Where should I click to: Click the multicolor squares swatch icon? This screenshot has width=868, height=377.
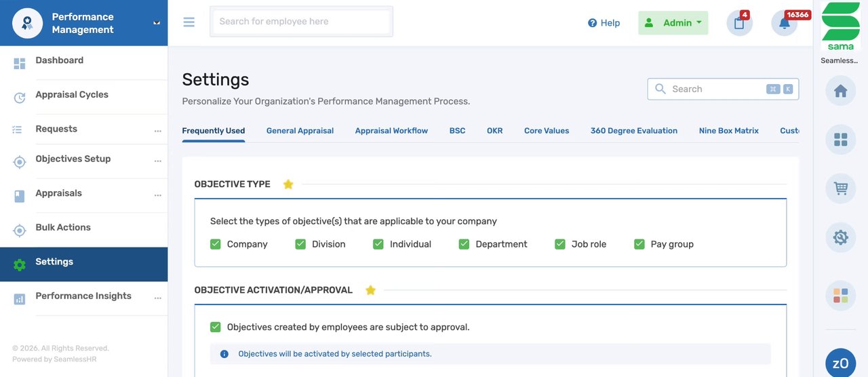(x=840, y=296)
